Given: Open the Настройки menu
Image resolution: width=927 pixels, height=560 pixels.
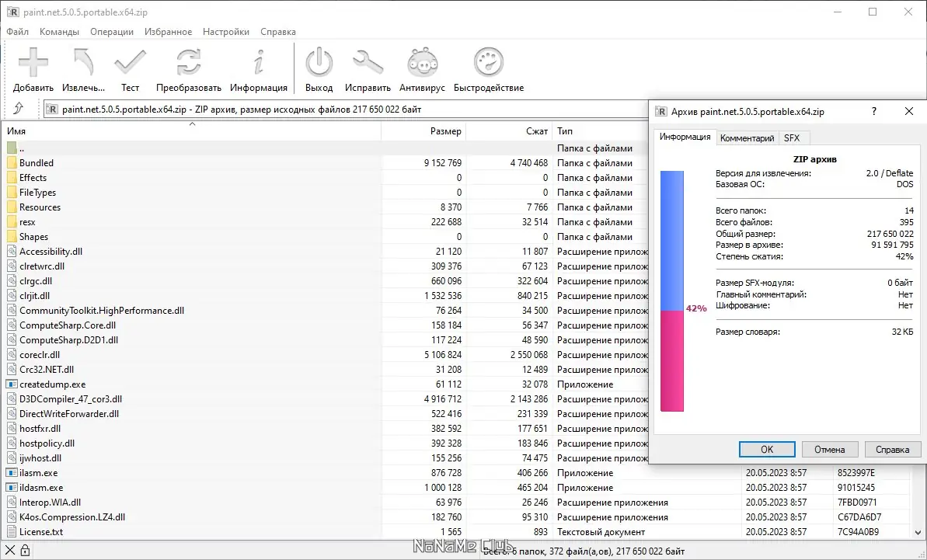Looking at the screenshot, I should 226,32.
